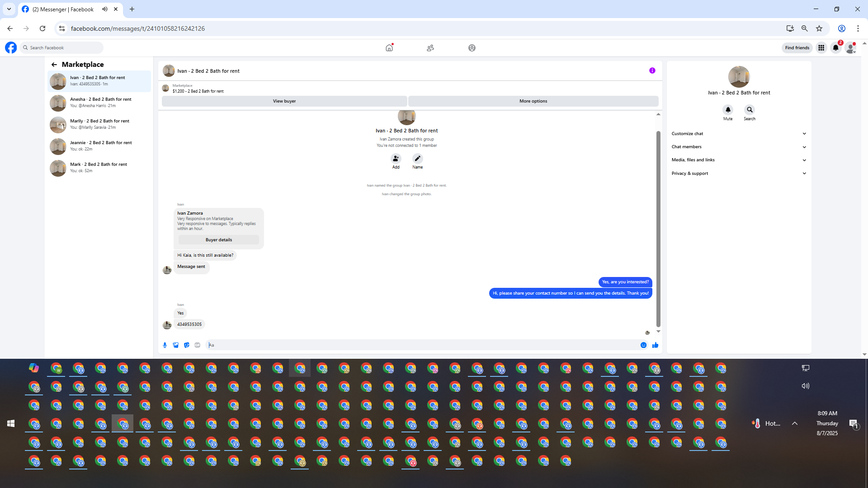868x488 pixels.
Task: Show hidden system tray icons
Action: [x=795, y=423]
